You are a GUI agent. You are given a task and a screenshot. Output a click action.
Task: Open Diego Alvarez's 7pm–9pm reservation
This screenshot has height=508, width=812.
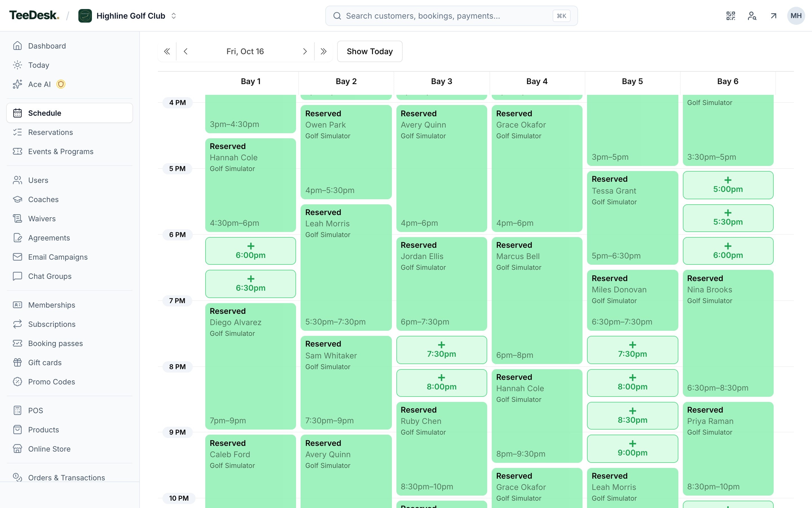250,366
